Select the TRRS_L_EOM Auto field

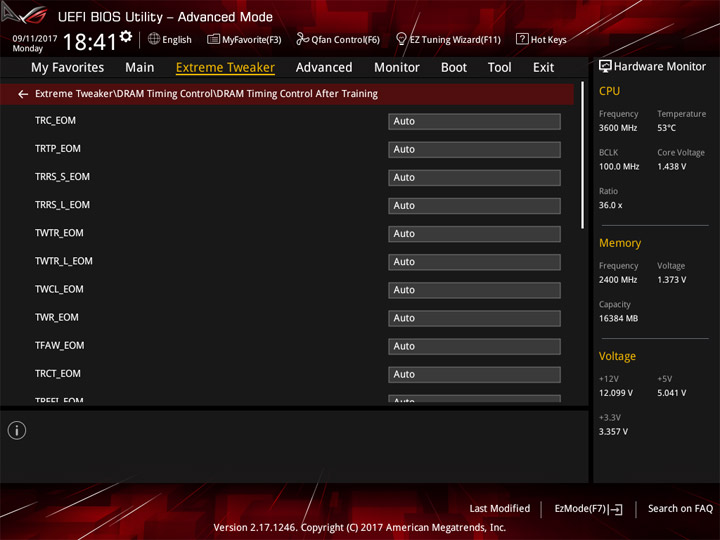(474, 205)
